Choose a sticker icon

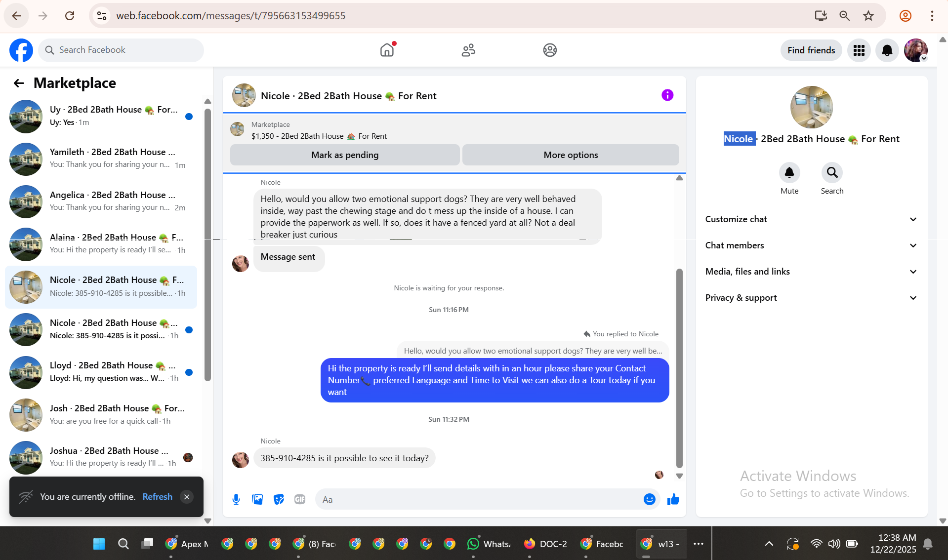(279, 499)
